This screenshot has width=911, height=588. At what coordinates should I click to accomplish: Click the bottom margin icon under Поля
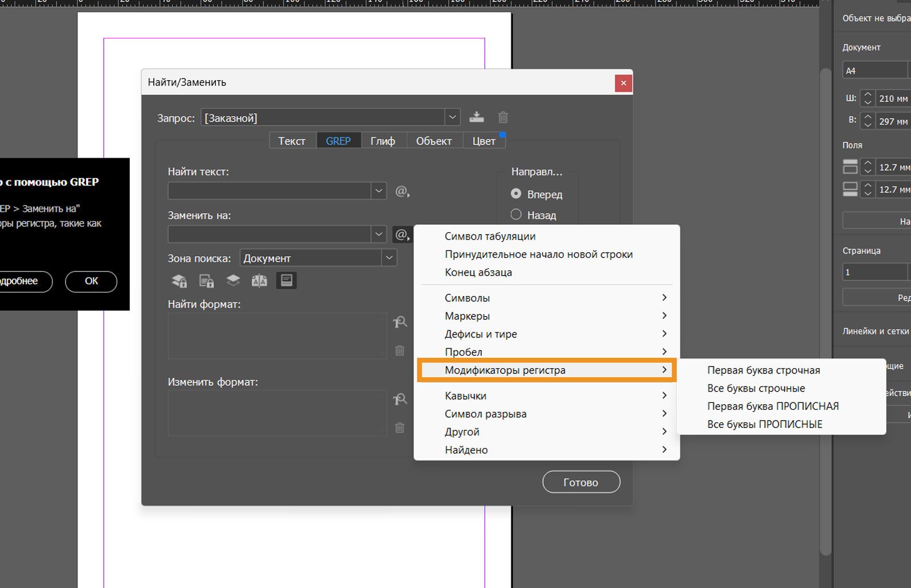850,190
